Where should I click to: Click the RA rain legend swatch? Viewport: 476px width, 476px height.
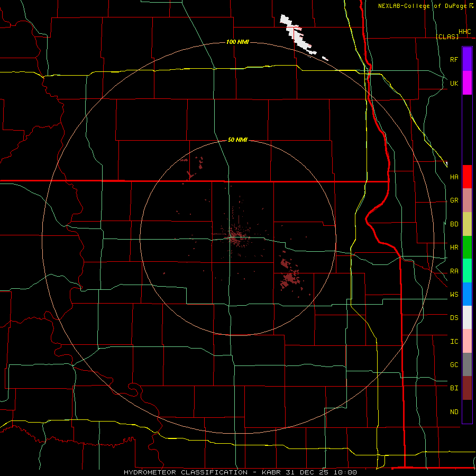coord(467,271)
